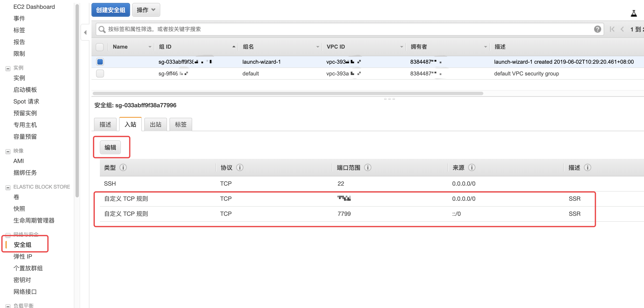
Task: Show info for 类型 column
Action: (123, 167)
